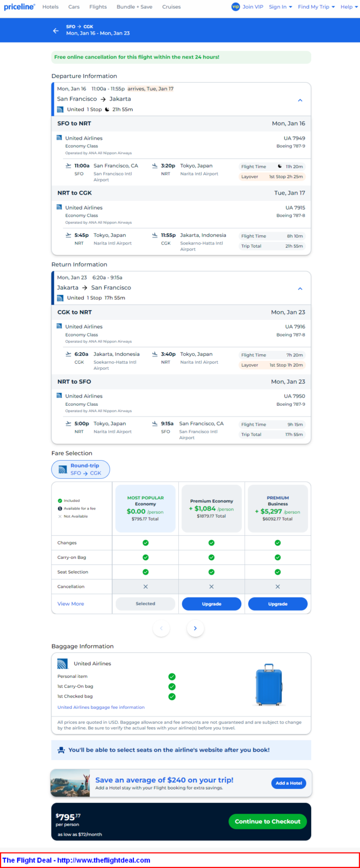Viewport: 360px width, 868px height.
Task: Open the Sign In dropdown
Action: [x=280, y=7]
